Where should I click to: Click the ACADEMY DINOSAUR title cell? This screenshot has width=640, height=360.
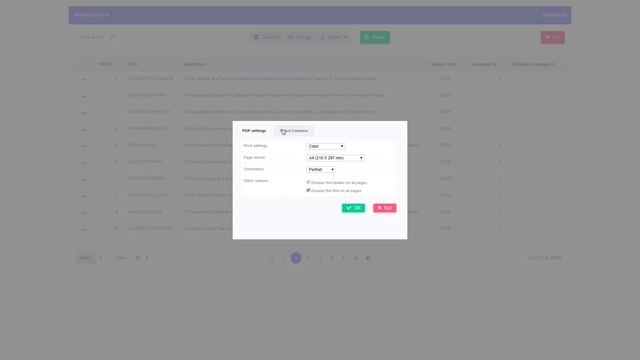tap(150, 78)
